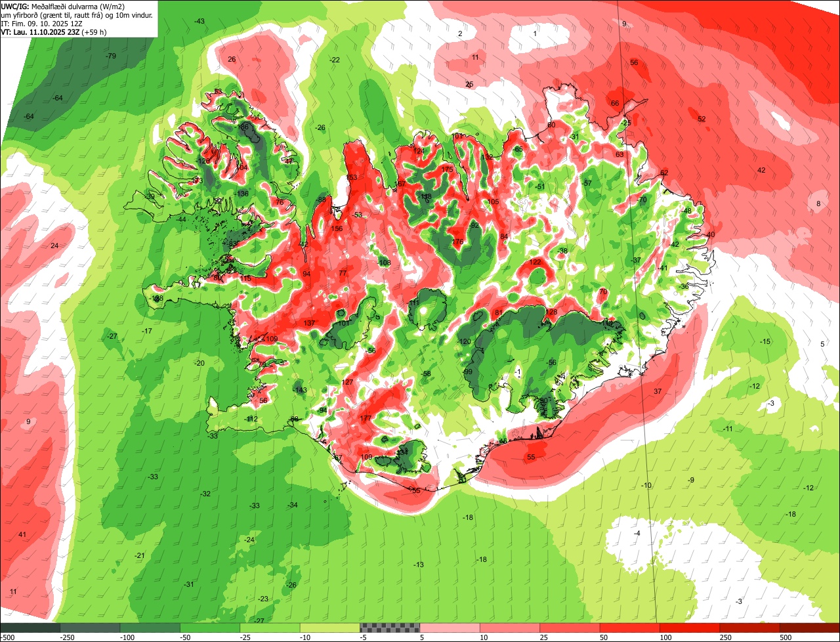The image size is (840, 642).
Task: Click the map value '-20'
Action: [x=199, y=363]
